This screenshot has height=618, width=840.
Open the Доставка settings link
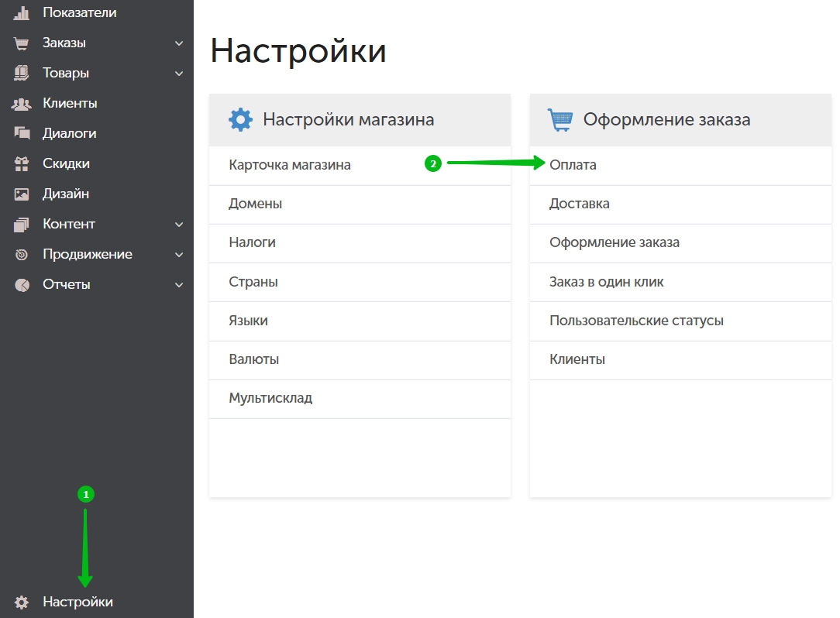pyautogui.click(x=579, y=204)
